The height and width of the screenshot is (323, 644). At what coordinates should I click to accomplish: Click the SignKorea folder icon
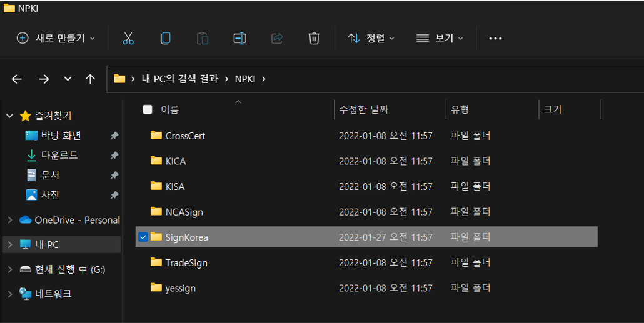click(156, 237)
